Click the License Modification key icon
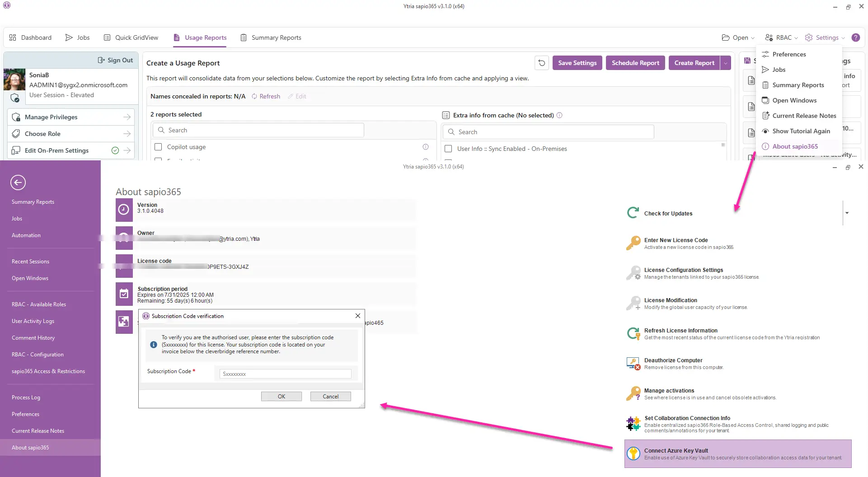 [x=633, y=303]
